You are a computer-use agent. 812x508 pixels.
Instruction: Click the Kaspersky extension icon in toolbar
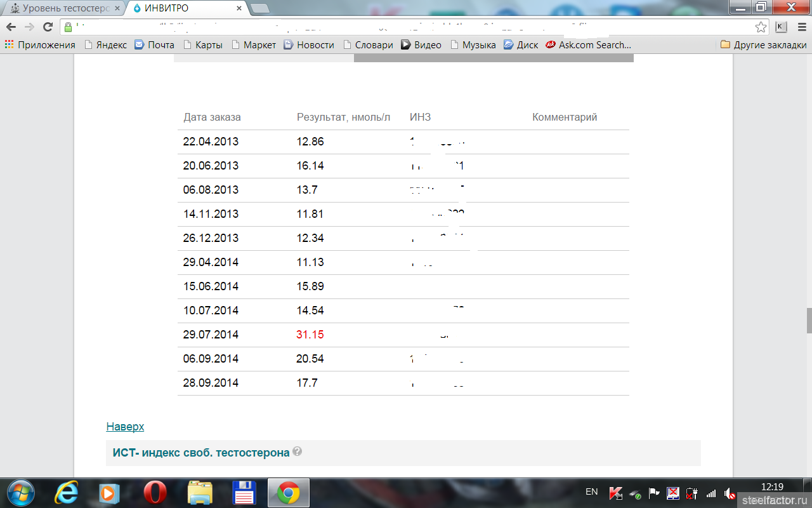[x=781, y=27]
